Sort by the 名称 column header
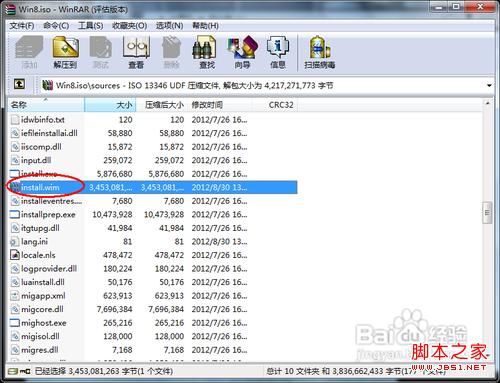This screenshot has height=383, width=500. click(46, 105)
